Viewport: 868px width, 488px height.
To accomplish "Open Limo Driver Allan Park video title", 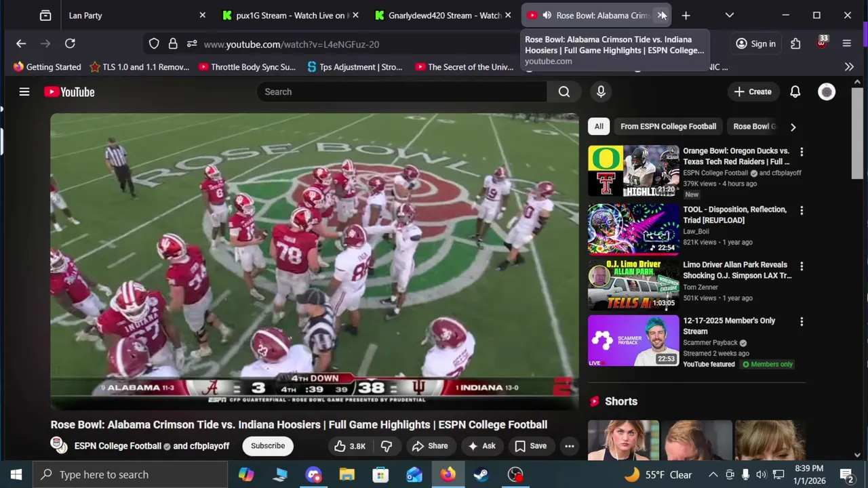I will pyautogui.click(x=737, y=270).
